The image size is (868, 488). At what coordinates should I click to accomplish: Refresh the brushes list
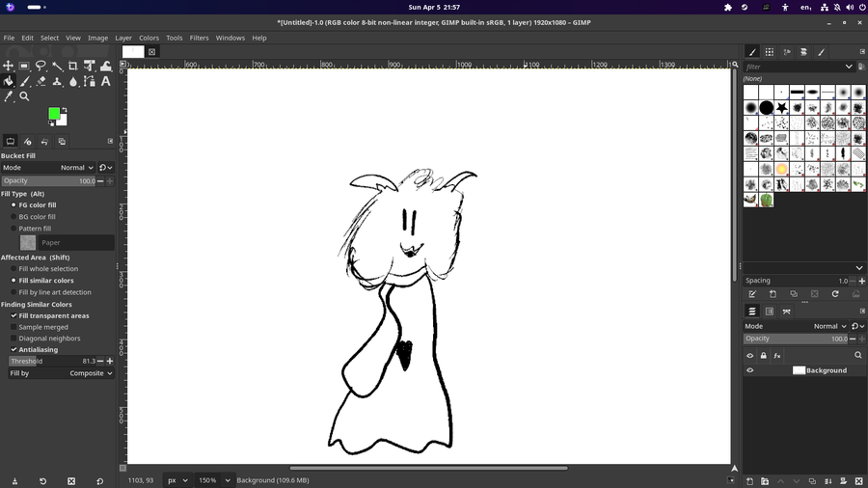[835, 294]
